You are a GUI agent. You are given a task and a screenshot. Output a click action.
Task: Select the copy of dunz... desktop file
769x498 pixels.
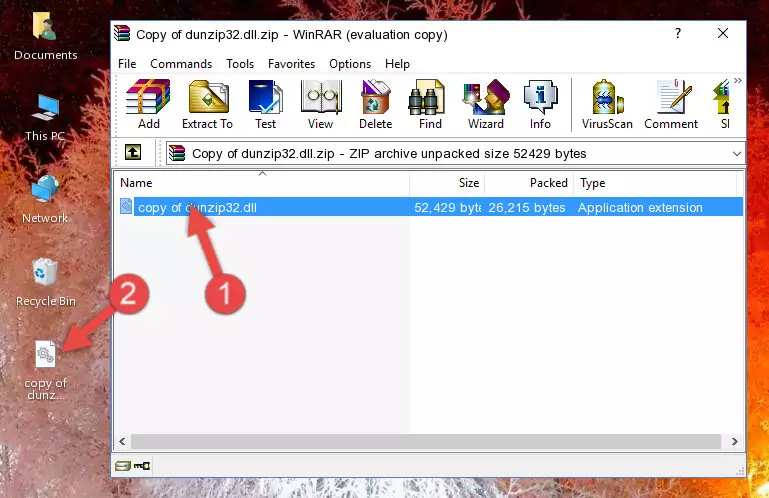(x=45, y=370)
